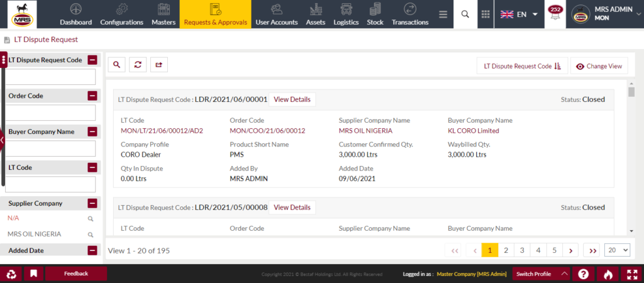This screenshot has width=644, height=283.
Task: Open Configurations menu
Action: click(121, 14)
